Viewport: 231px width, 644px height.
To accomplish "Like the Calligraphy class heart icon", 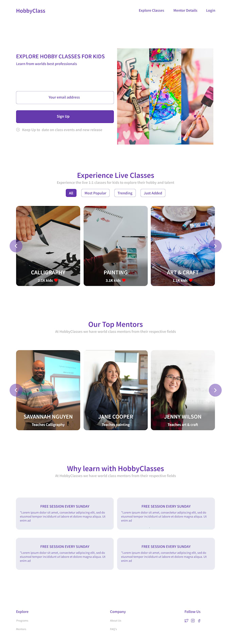I will tap(56, 280).
